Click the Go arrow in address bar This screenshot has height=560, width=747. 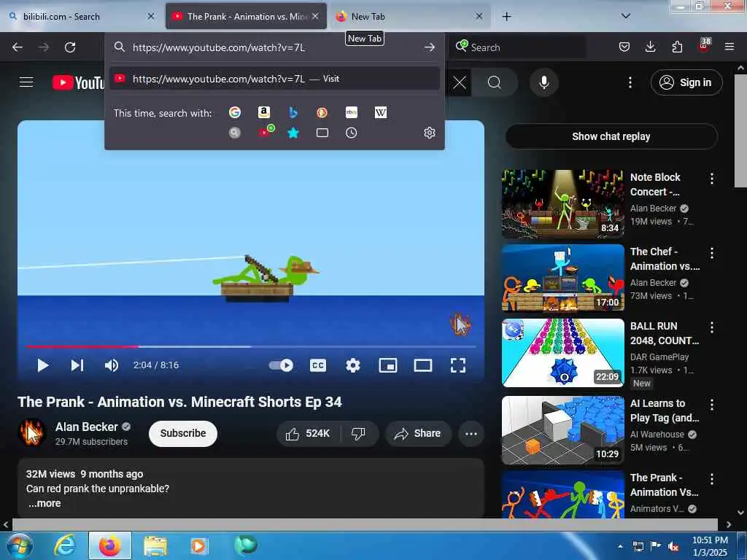(x=429, y=47)
